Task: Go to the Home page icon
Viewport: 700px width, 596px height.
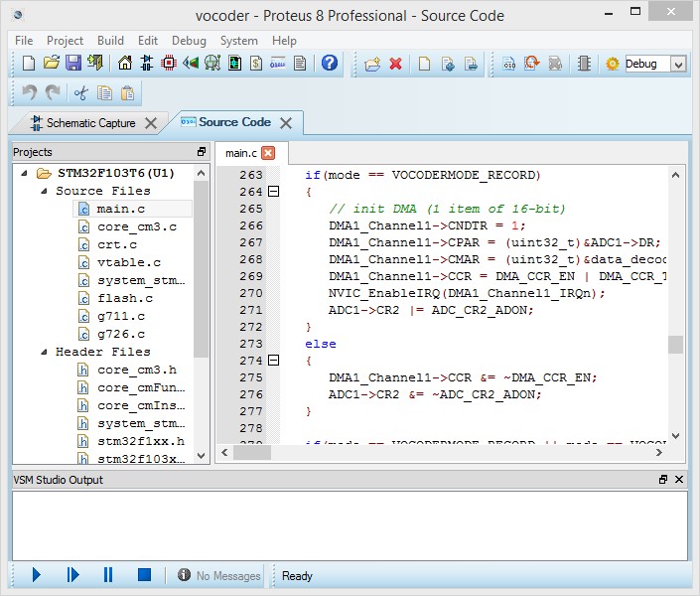Action: coord(125,63)
